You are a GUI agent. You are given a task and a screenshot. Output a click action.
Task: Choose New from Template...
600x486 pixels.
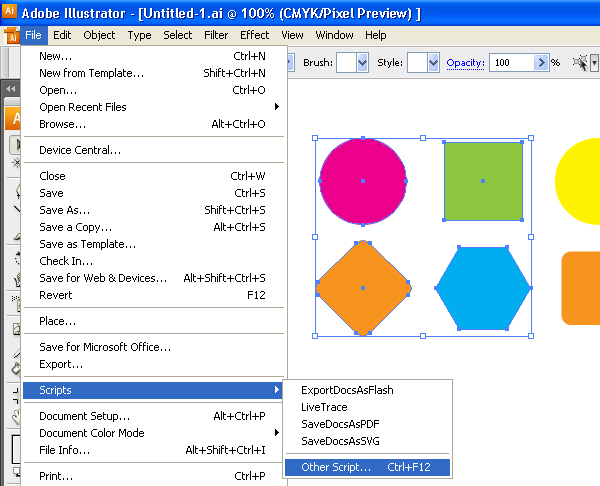pyautogui.click(x=153, y=73)
